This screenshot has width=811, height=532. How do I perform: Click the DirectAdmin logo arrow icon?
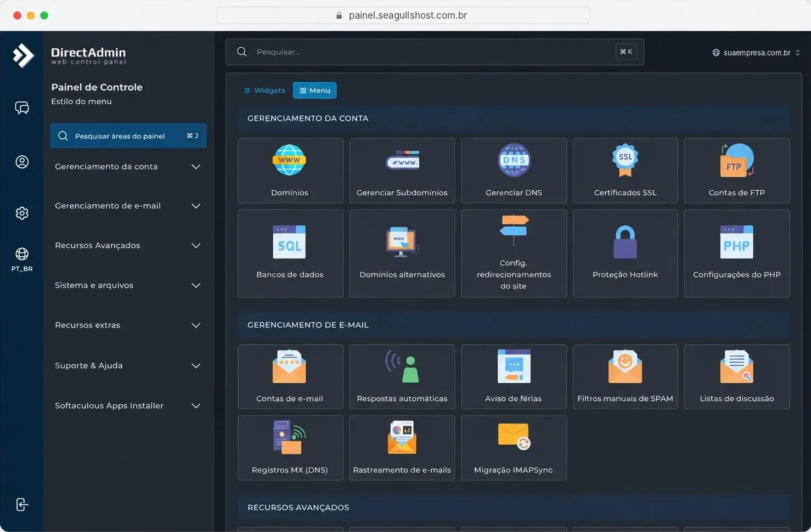(x=23, y=55)
